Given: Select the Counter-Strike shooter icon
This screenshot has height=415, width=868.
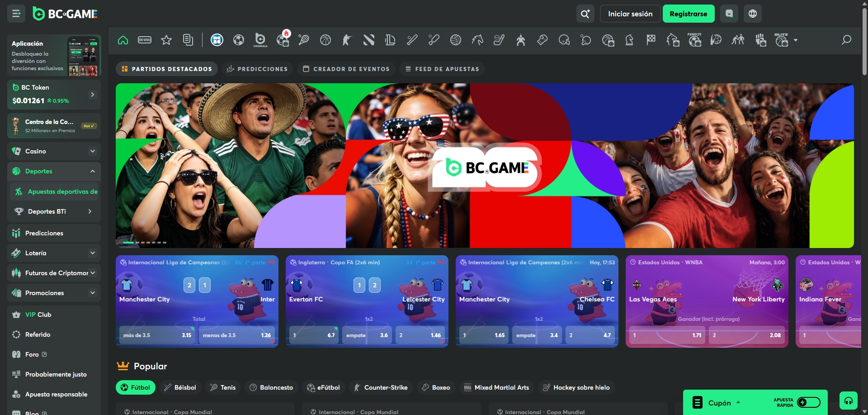Looking at the screenshot, I should (x=347, y=40).
